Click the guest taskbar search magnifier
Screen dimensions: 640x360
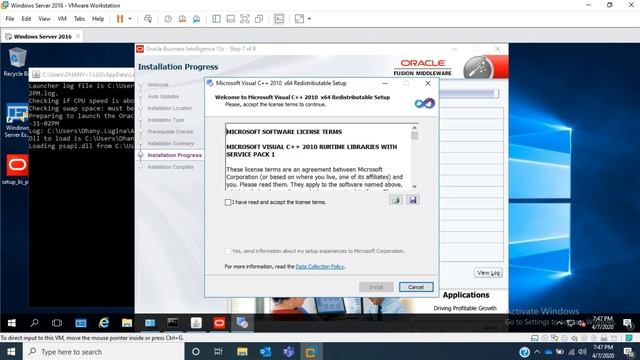[x=35, y=323]
